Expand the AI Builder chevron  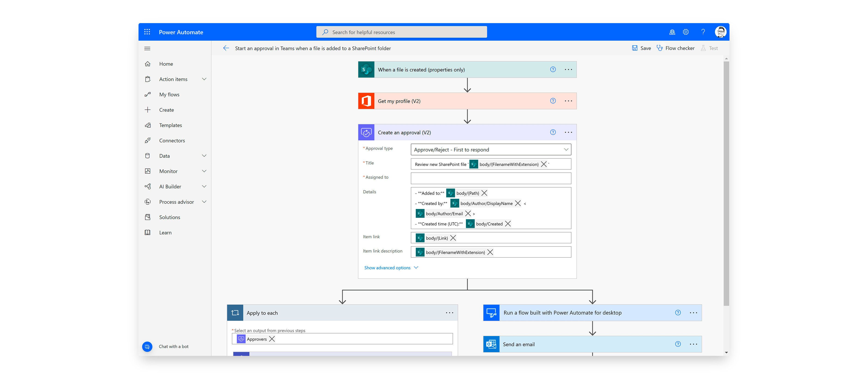tap(204, 186)
